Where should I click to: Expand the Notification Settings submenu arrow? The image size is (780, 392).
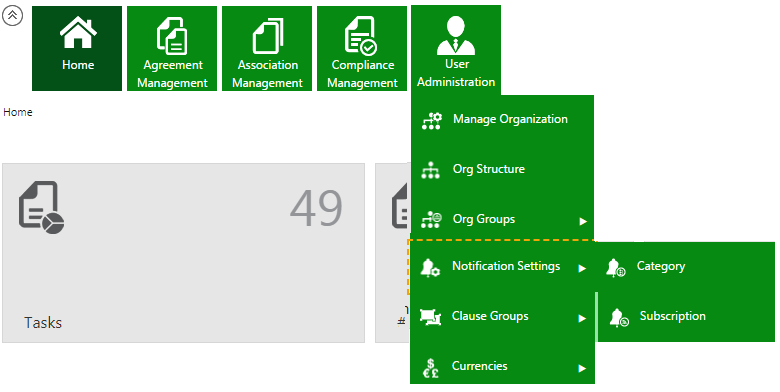pos(582,269)
